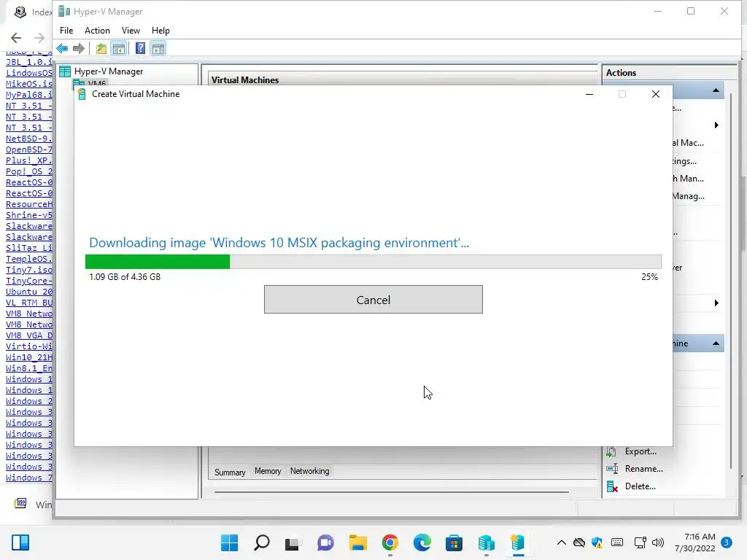Open the OpenBSD-7 link
This screenshot has height=560, width=747.
click(x=29, y=149)
